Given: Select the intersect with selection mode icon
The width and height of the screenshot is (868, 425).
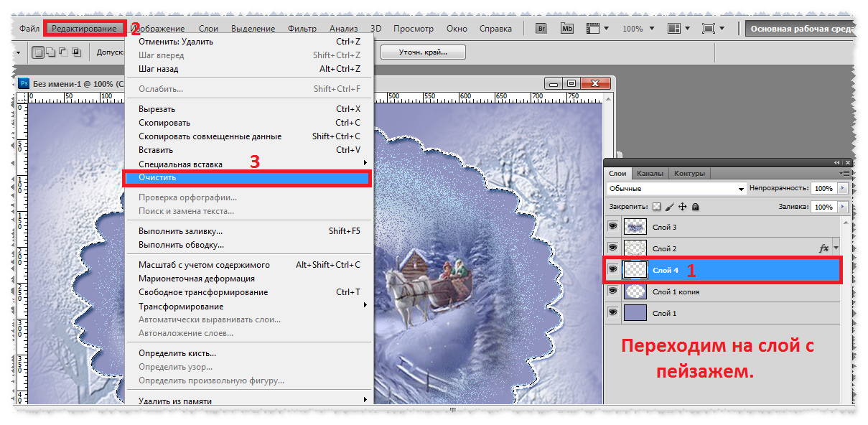Looking at the screenshot, I should (76, 52).
